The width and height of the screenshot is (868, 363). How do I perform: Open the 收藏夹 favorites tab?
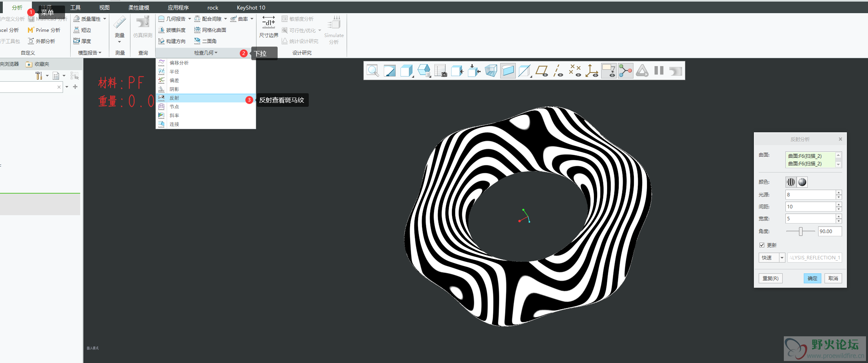[x=37, y=64]
